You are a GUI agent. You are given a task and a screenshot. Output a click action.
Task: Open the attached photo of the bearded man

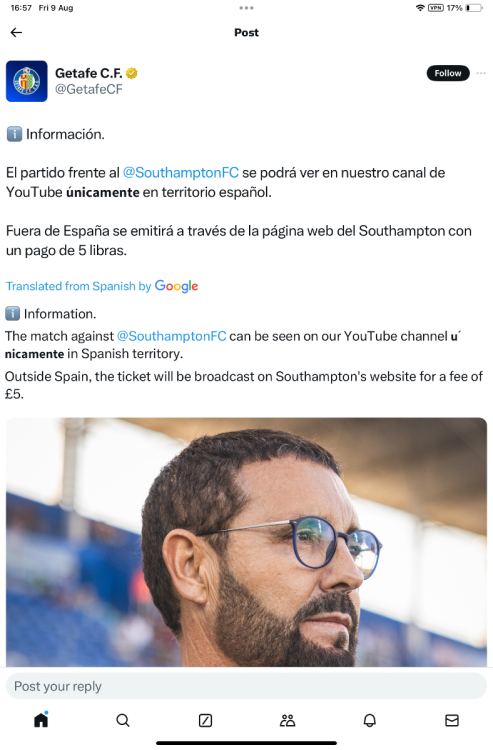point(246,542)
